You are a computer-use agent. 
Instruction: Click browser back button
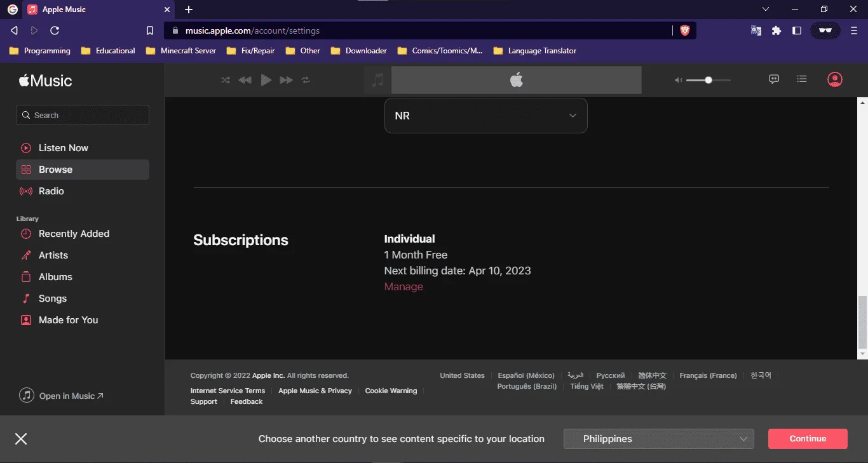(x=14, y=30)
